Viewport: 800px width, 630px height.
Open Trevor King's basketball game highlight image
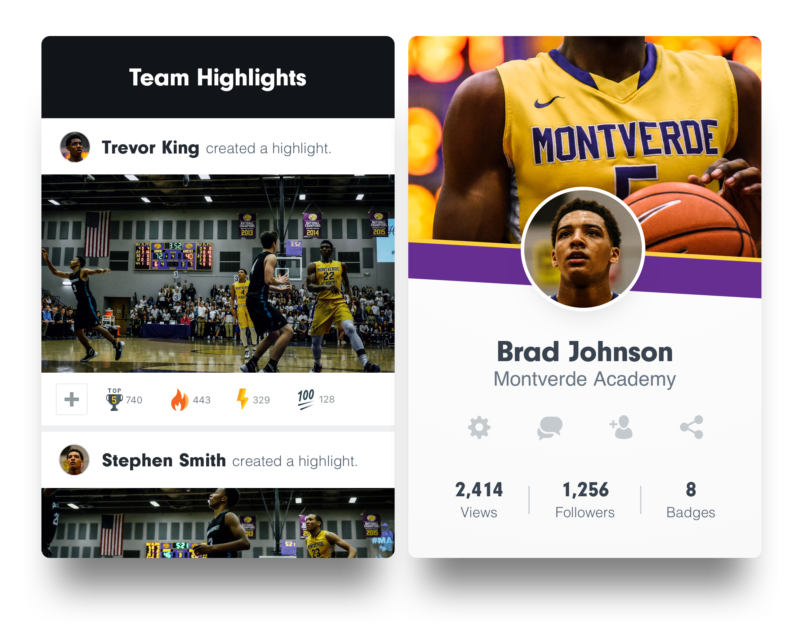pyautogui.click(x=218, y=273)
